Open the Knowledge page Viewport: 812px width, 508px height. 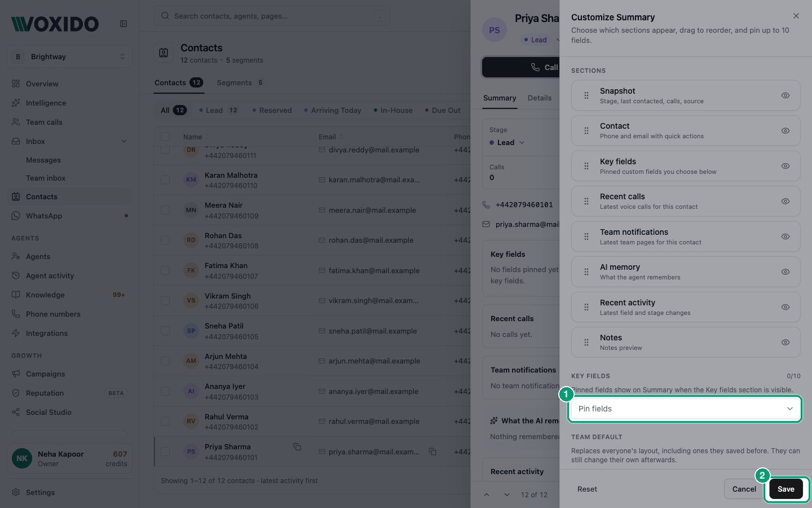[69, 295]
